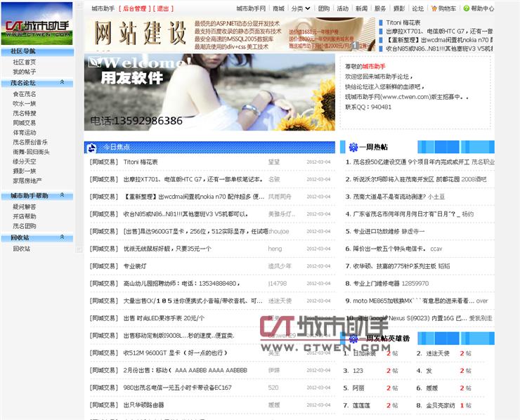Open hot post '茂南大道是不是有流动测速?'
The image size is (520, 420).
click(x=389, y=197)
